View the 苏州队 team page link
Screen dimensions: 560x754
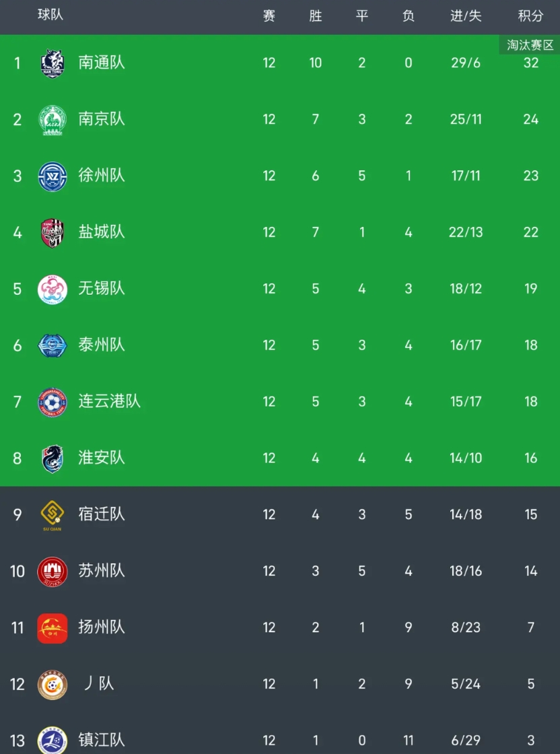[102, 571]
